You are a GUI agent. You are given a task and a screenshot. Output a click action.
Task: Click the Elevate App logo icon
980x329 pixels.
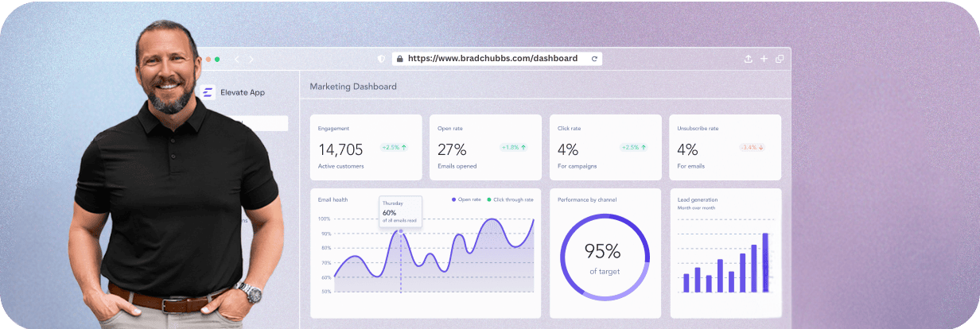[208, 92]
